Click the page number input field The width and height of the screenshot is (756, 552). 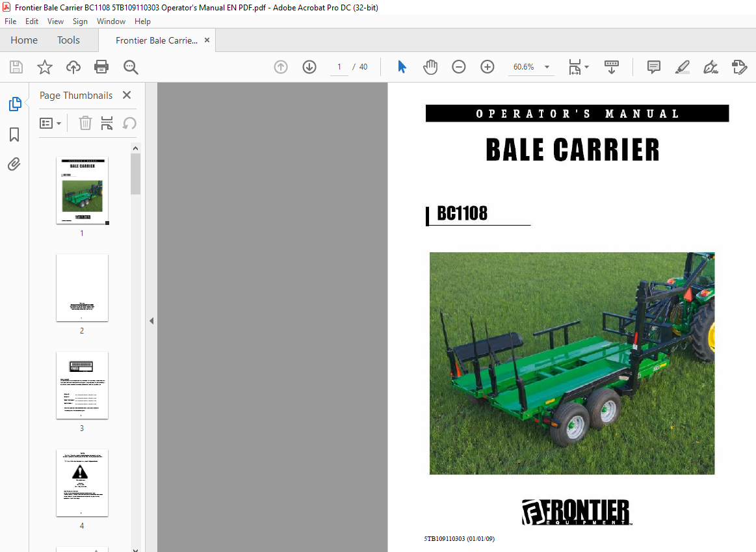pyautogui.click(x=339, y=67)
